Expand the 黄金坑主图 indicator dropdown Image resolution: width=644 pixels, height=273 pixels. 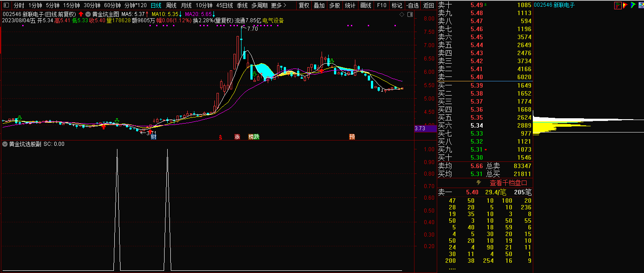[x=89, y=14]
